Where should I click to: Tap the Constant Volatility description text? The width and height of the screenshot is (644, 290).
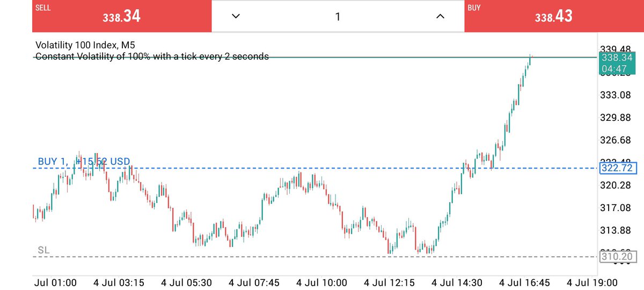coord(152,56)
